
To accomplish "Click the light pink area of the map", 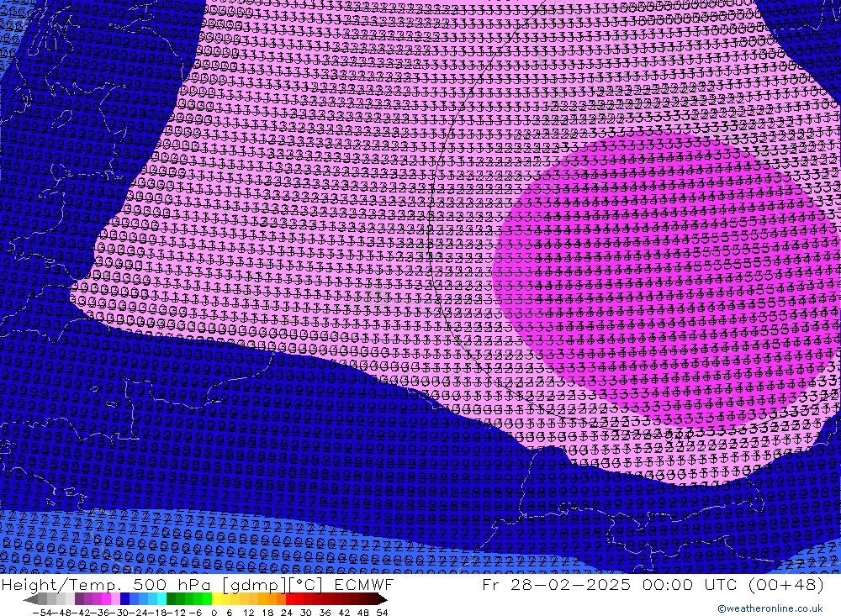I will click(x=294, y=168).
